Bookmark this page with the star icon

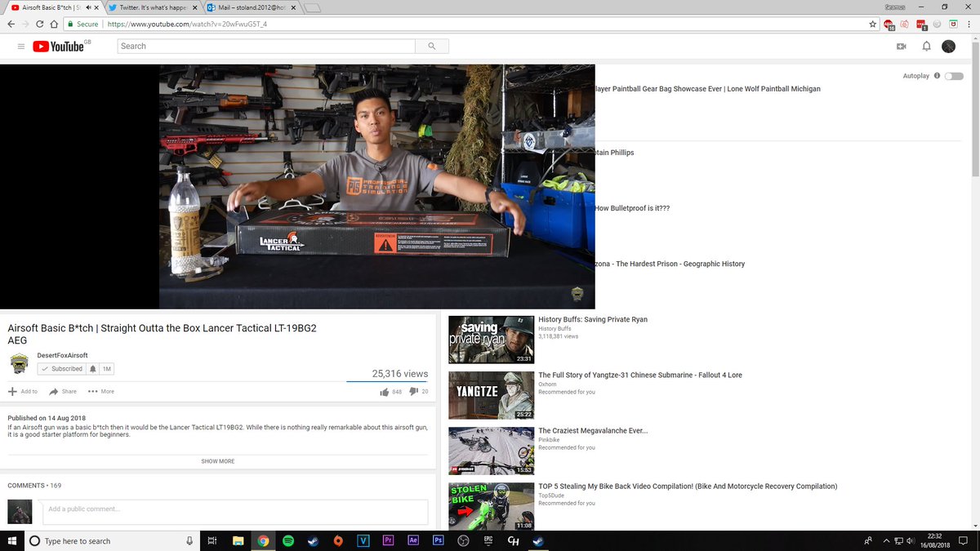click(873, 24)
